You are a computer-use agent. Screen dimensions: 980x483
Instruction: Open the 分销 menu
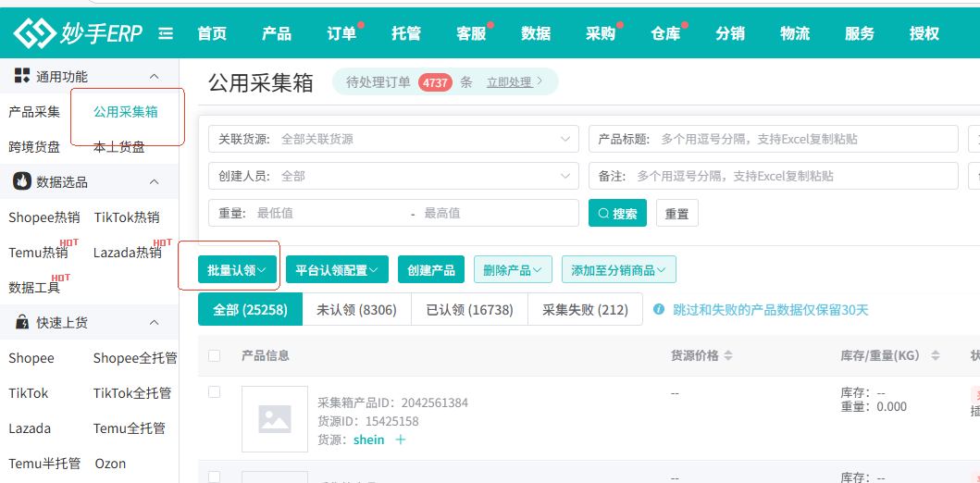pyautogui.click(x=730, y=33)
